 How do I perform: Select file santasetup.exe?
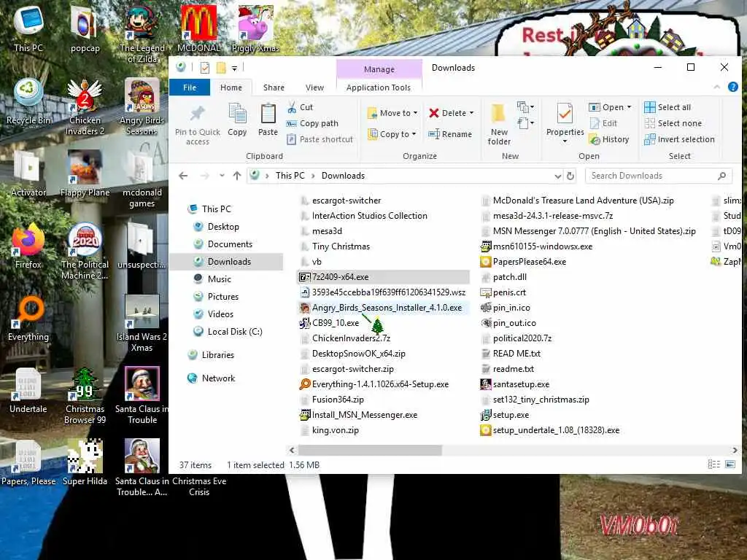coord(514,384)
